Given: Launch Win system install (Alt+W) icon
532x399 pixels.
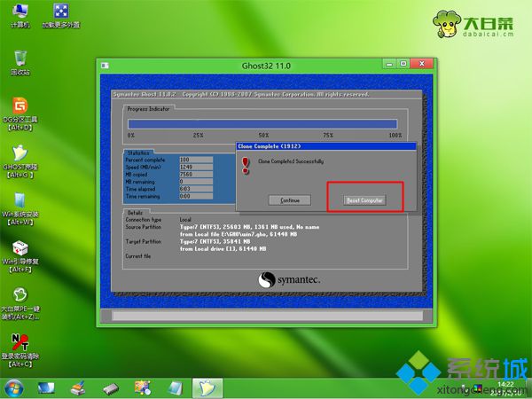Looking at the screenshot, I should coord(20,209).
